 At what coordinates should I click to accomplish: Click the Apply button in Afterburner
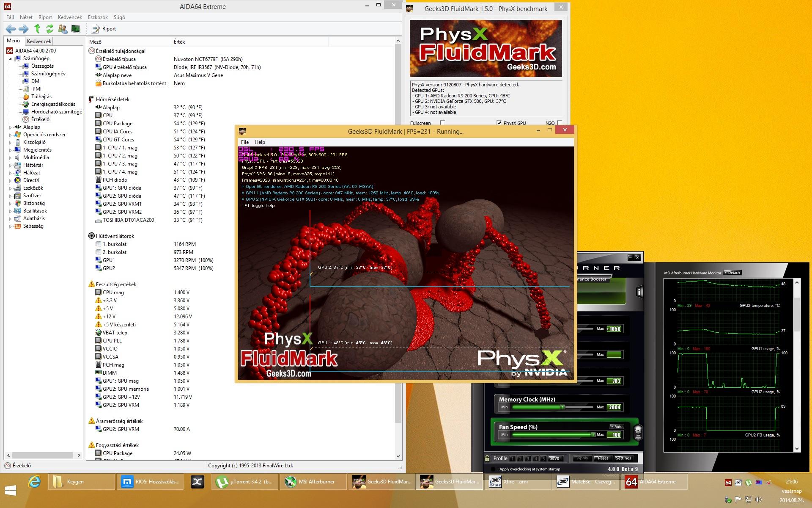pos(582,458)
